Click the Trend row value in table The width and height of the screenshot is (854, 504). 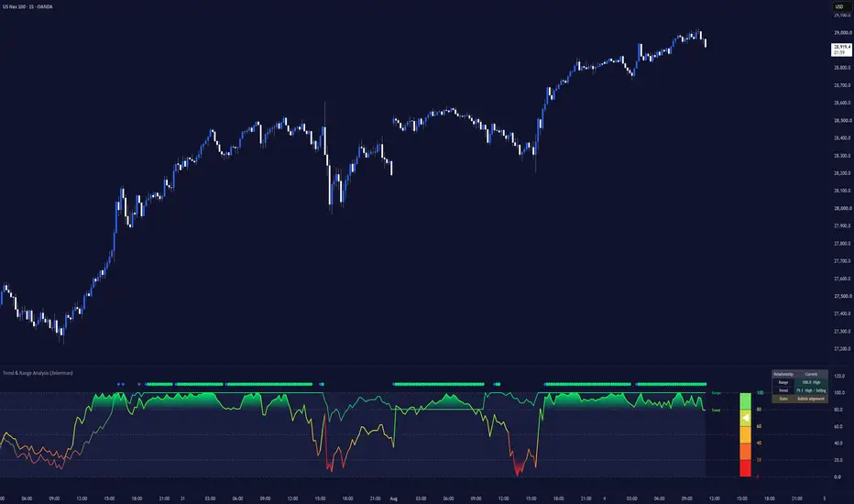811,390
